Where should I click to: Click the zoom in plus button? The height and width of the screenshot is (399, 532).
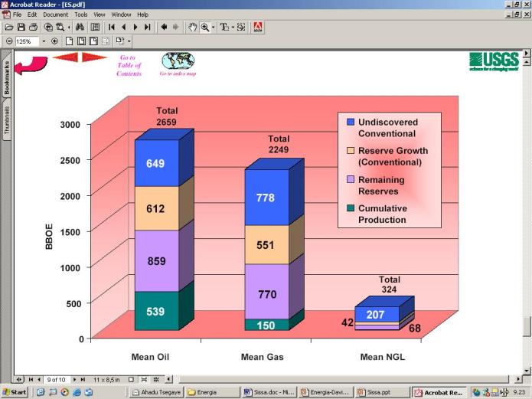[54, 41]
